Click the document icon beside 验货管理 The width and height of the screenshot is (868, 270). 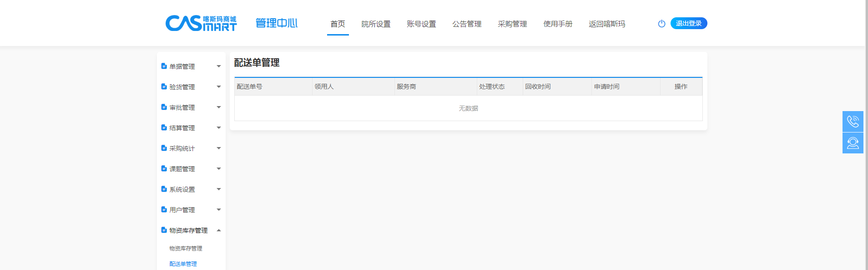164,87
